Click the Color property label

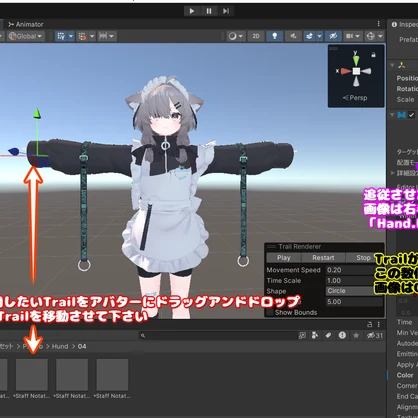(405, 375)
